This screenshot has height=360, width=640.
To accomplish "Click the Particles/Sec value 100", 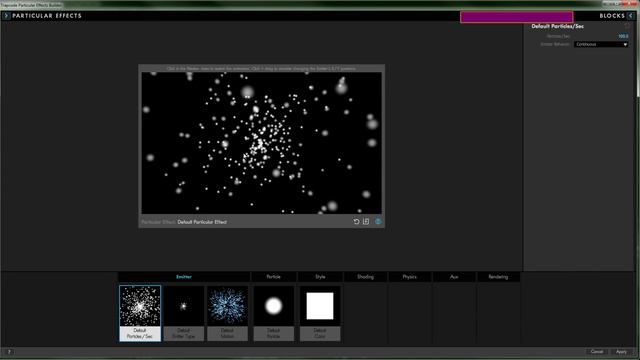I will pos(623,36).
